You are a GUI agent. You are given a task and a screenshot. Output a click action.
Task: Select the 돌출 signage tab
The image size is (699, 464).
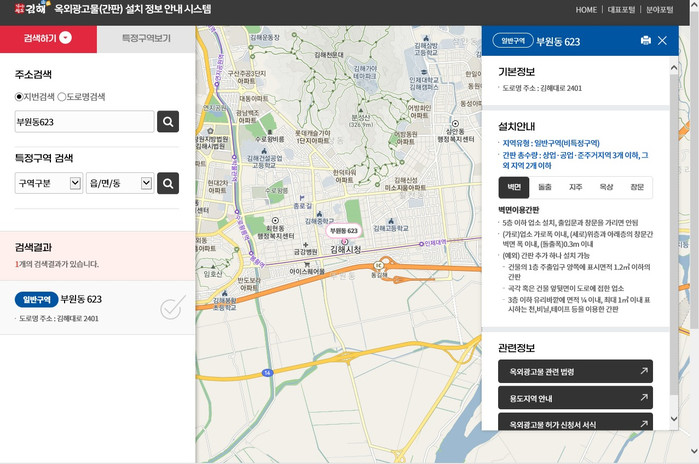point(544,187)
